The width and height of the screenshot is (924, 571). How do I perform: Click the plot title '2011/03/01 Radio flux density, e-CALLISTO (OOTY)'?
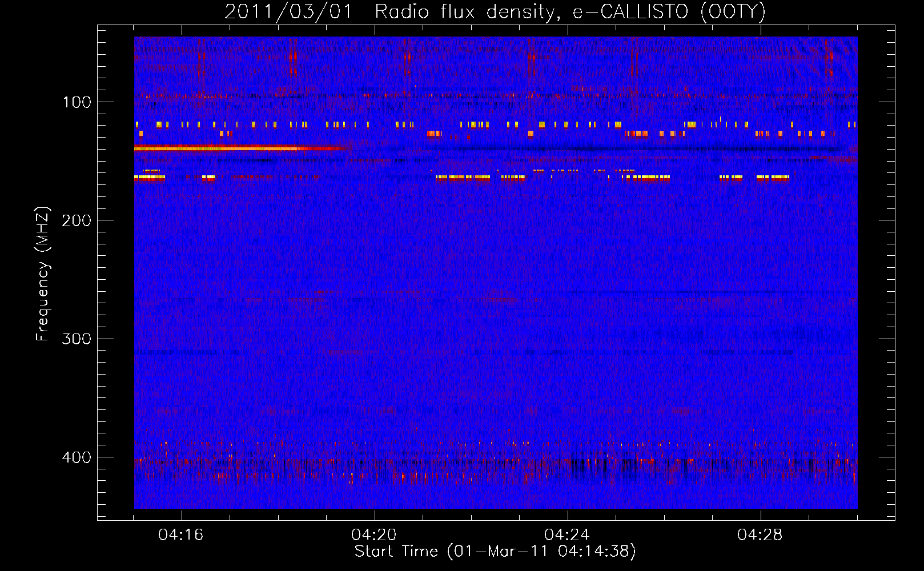pos(495,11)
